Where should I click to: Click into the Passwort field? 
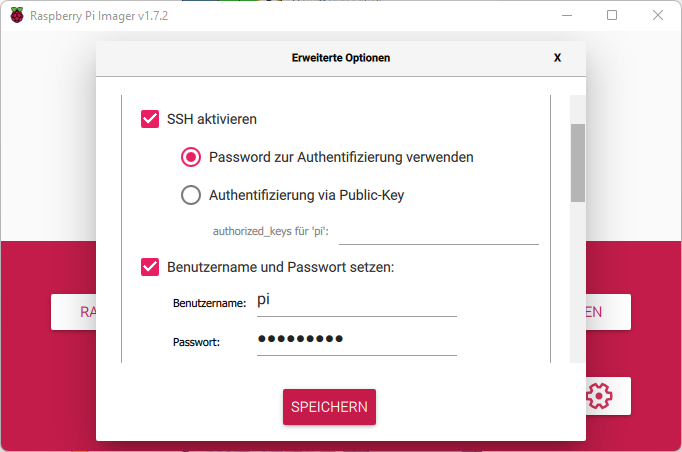pyautogui.click(x=356, y=340)
